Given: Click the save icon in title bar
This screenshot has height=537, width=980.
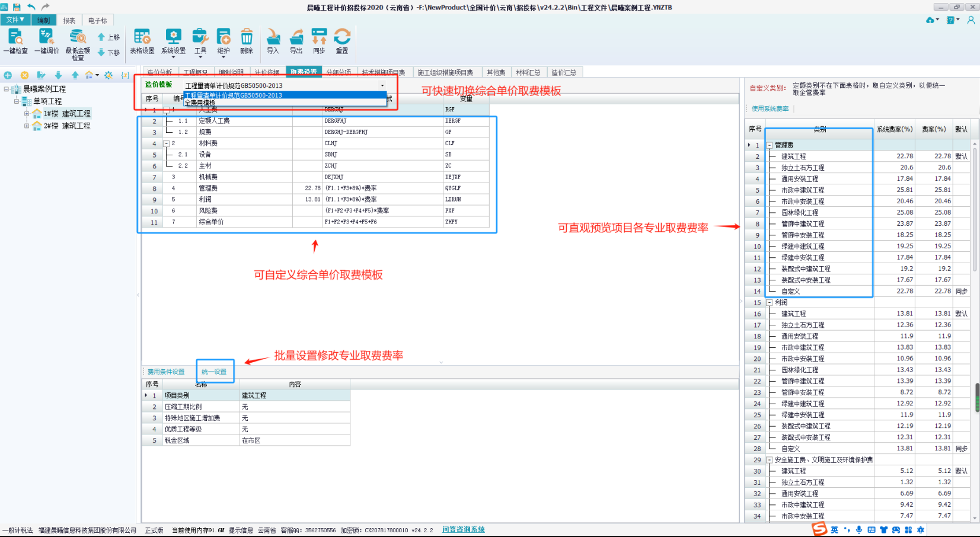Looking at the screenshot, I should (17, 7).
